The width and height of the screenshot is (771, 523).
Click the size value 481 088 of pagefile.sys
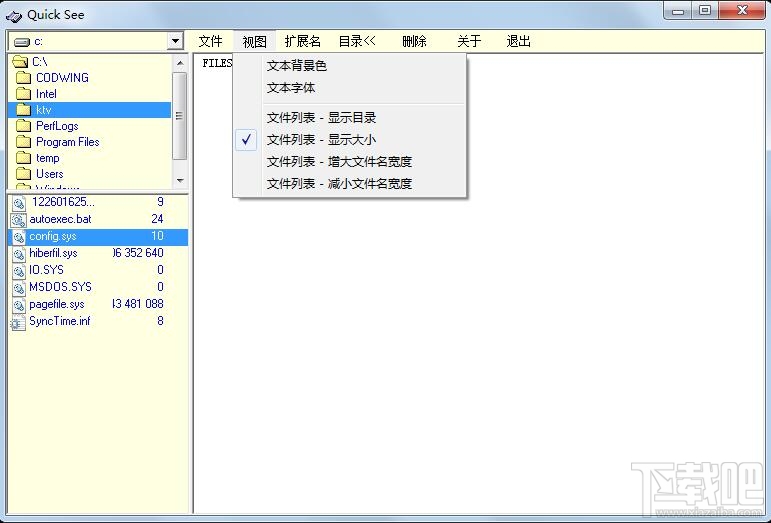pyautogui.click(x=138, y=304)
